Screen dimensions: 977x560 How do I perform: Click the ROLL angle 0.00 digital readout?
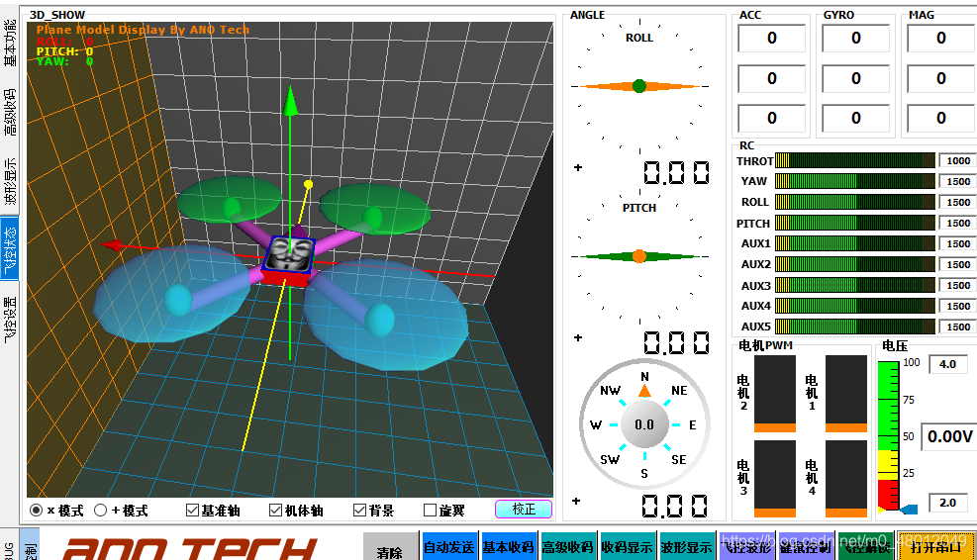[x=676, y=172]
